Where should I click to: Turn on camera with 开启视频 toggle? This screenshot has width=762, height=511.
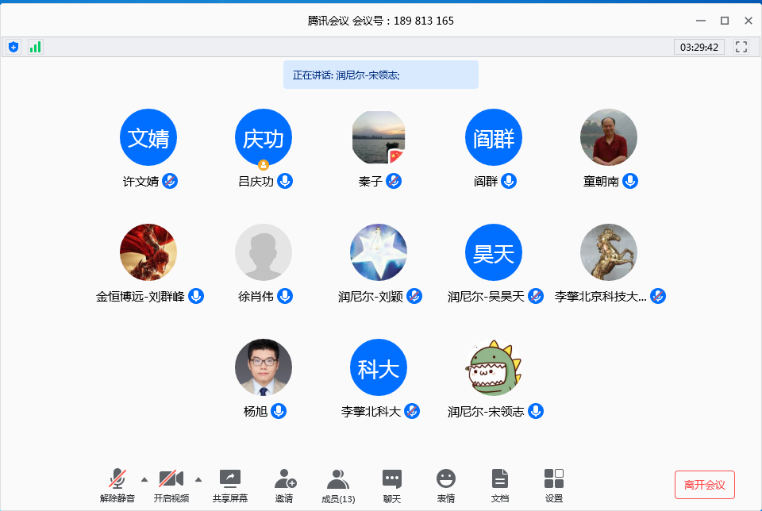[171, 479]
